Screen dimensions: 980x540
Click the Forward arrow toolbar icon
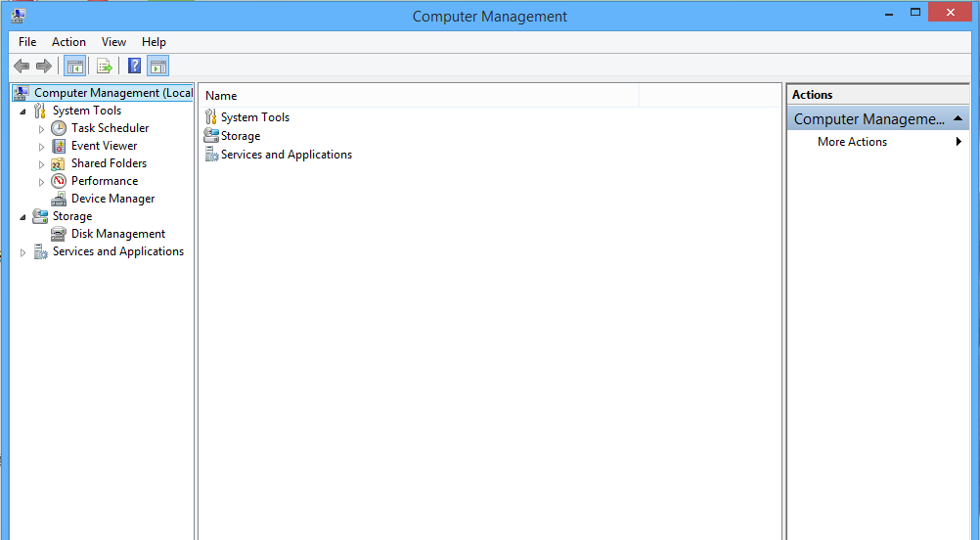[43, 67]
